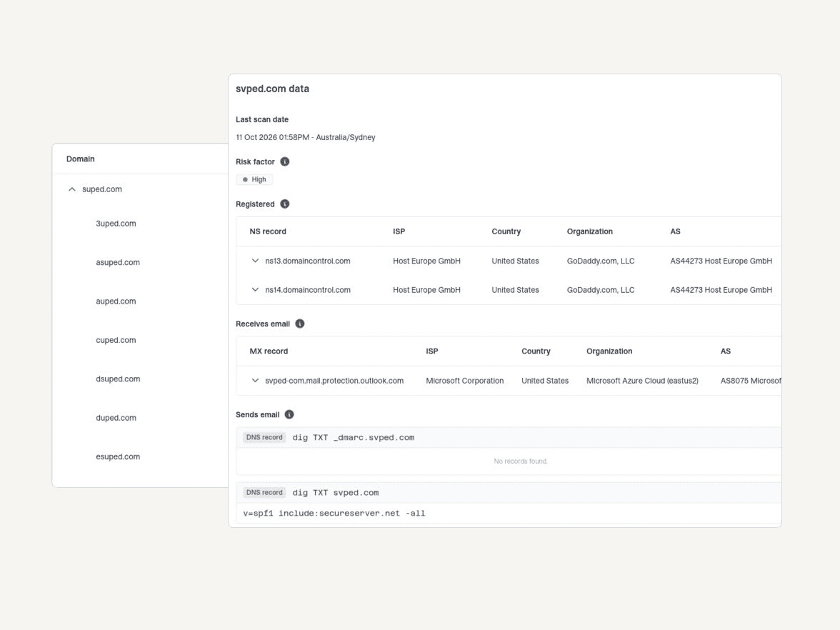Select 3uped.com in the domain list

[116, 224]
